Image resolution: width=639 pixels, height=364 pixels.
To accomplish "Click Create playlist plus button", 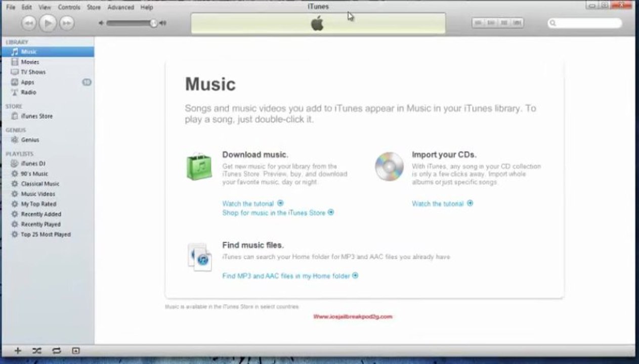I will coord(18,350).
